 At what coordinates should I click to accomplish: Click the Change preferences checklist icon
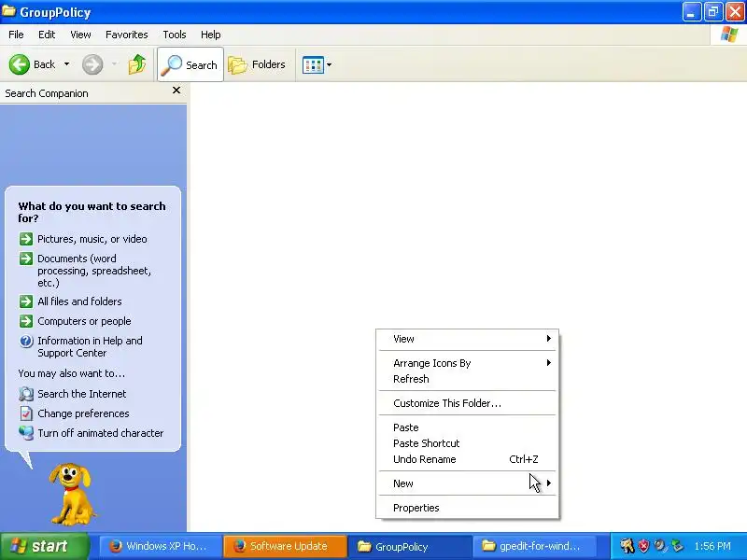click(x=26, y=413)
